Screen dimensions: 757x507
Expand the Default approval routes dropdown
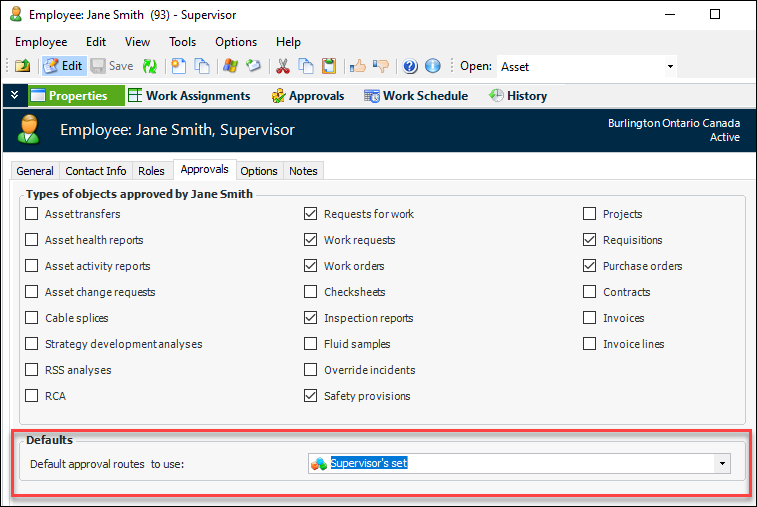pyautogui.click(x=721, y=464)
